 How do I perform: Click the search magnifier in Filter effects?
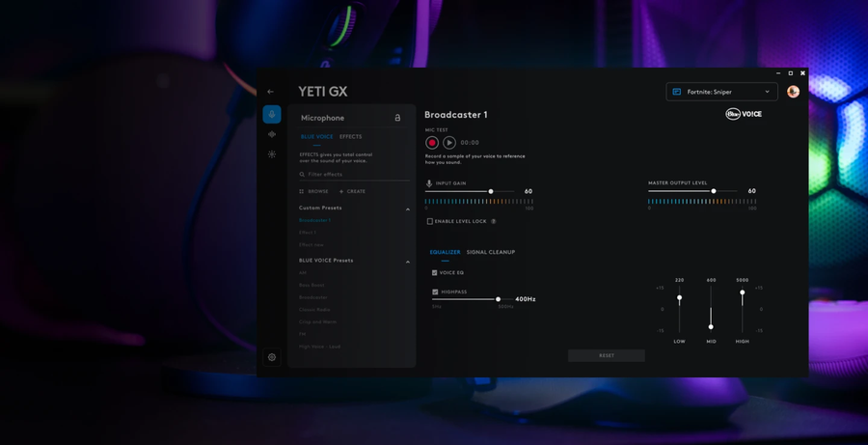tap(302, 174)
